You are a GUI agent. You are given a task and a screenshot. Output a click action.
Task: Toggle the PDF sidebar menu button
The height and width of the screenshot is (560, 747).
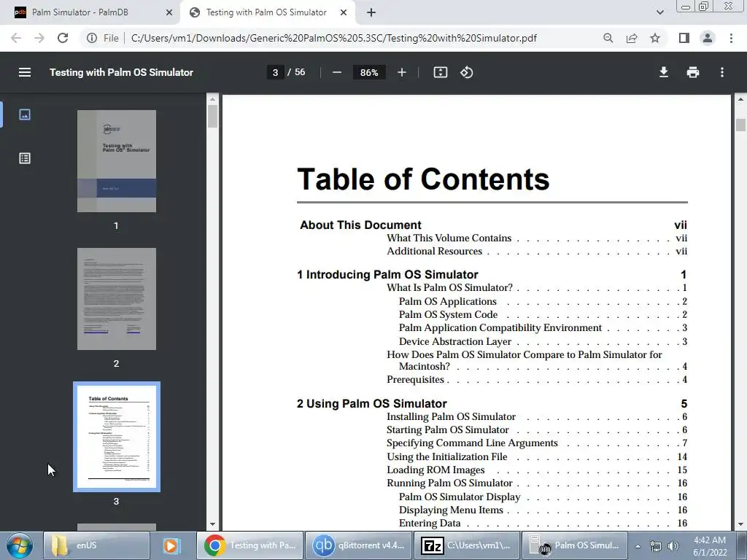tap(25, 72)
